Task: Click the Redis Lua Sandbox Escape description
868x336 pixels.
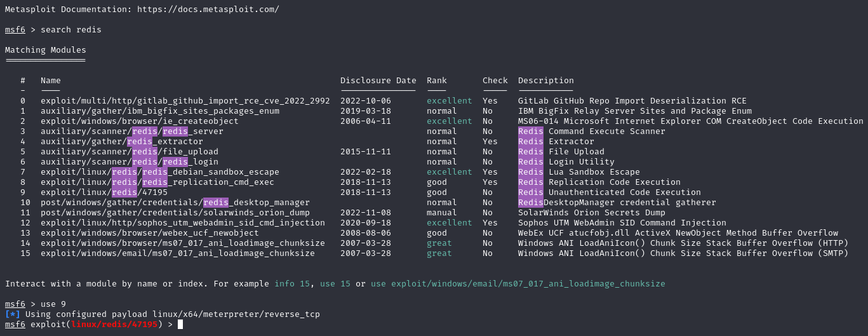Action: pos(578,172)
